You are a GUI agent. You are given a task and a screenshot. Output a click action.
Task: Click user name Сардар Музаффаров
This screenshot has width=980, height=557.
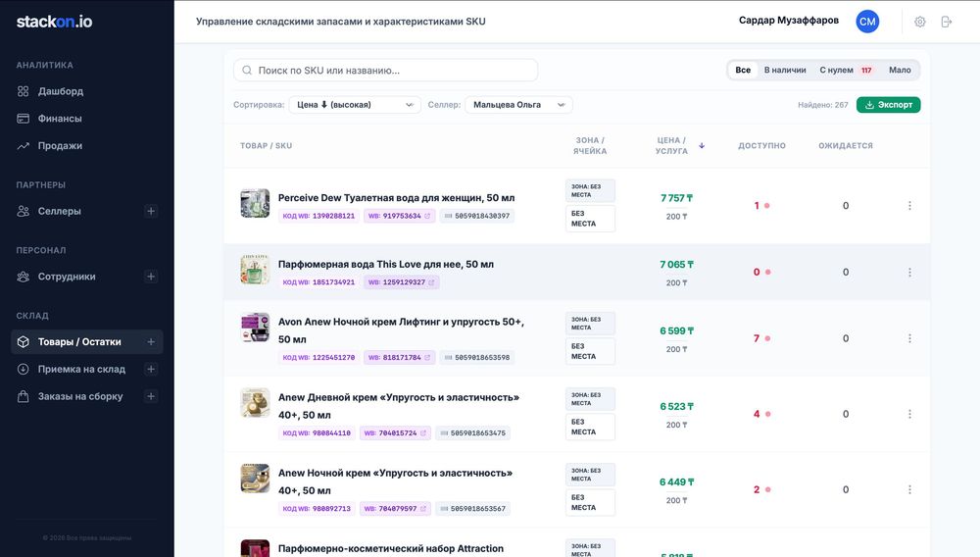coord(789,21)
